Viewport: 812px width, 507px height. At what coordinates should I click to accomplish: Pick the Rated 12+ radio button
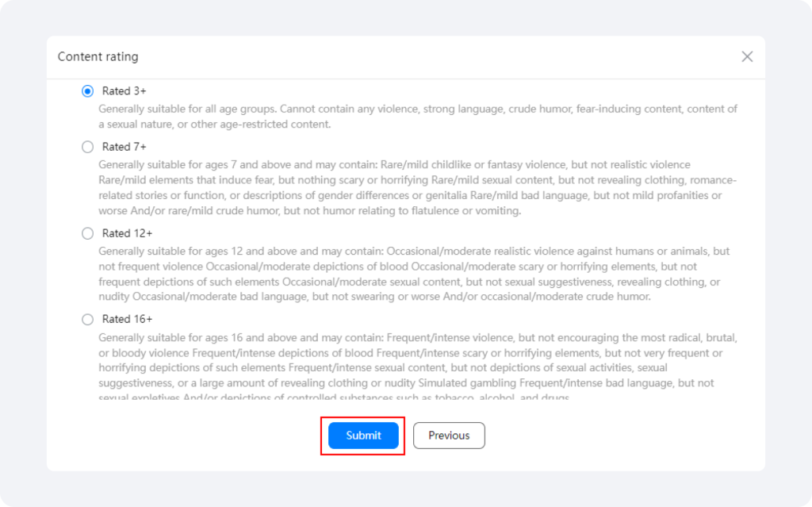[x=87, y=233]
